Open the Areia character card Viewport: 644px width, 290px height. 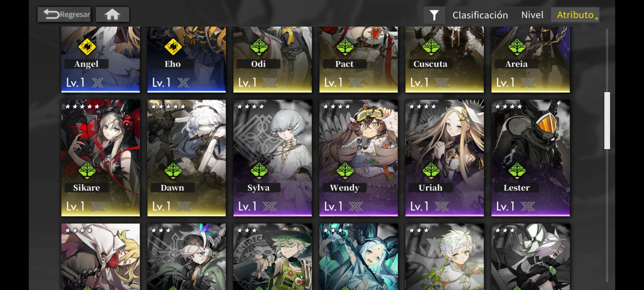[531, 59]
